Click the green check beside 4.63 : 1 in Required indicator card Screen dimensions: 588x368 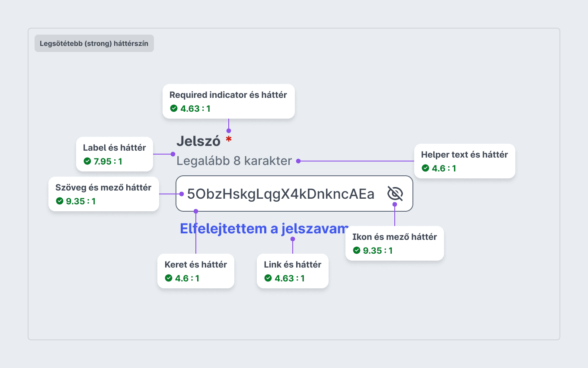[x=173, y=108]
